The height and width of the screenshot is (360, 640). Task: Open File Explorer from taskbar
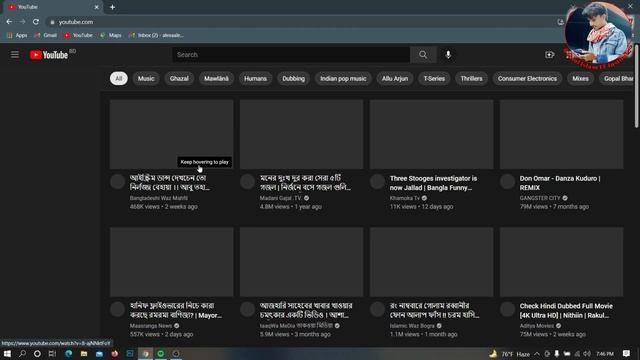pyautogui.click(x=84, y=353)
